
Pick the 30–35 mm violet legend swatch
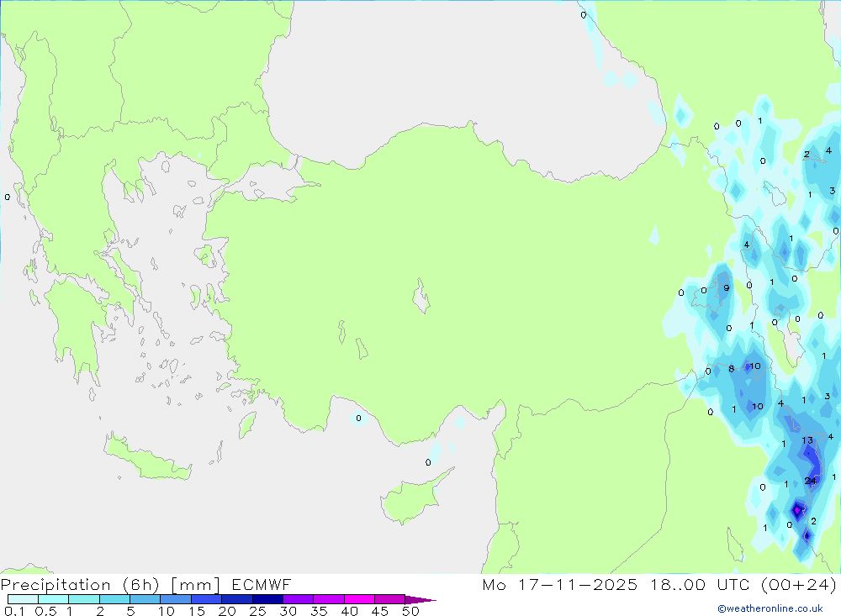point(298,599)
